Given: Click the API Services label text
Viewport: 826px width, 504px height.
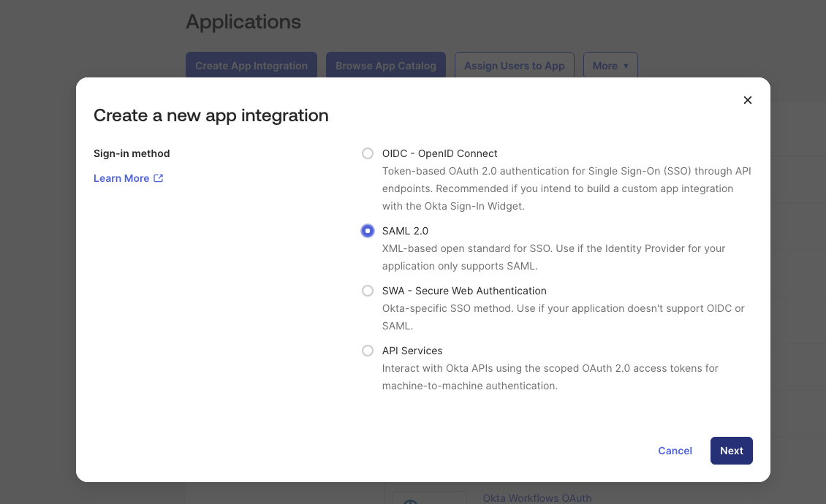Looking at the screenshot, I should click(x=412, y=350).
